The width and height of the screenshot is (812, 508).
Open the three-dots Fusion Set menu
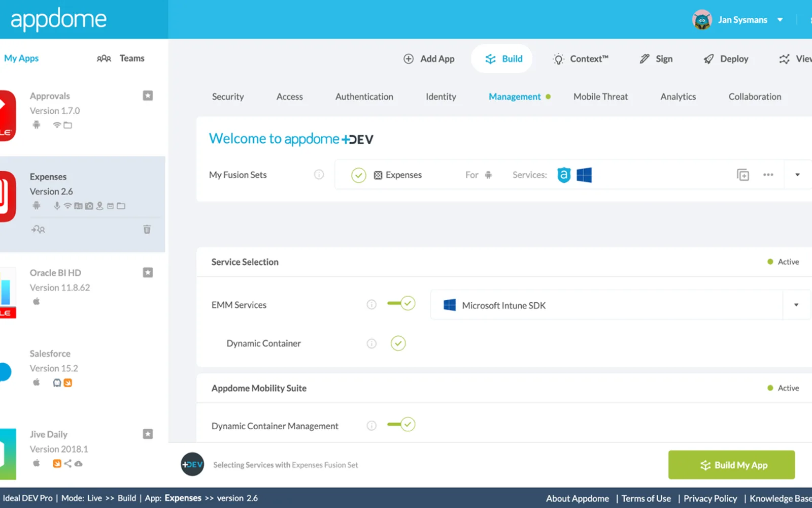768,175
